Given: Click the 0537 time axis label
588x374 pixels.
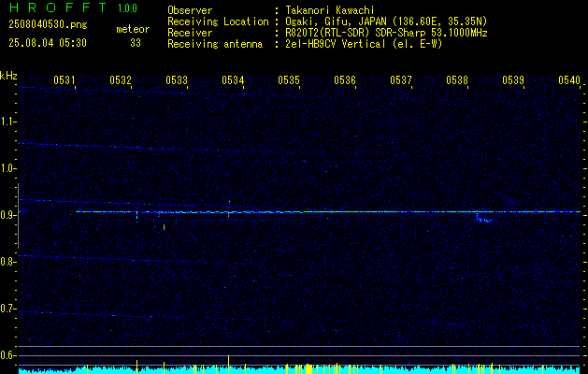Looking at the screenshot, I should pos(401,79).
